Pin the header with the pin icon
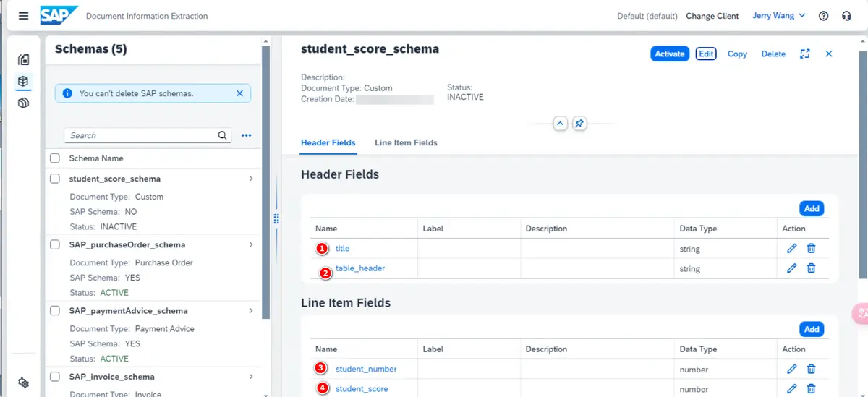Screen dimensions: 868x397 pos(579,124)
